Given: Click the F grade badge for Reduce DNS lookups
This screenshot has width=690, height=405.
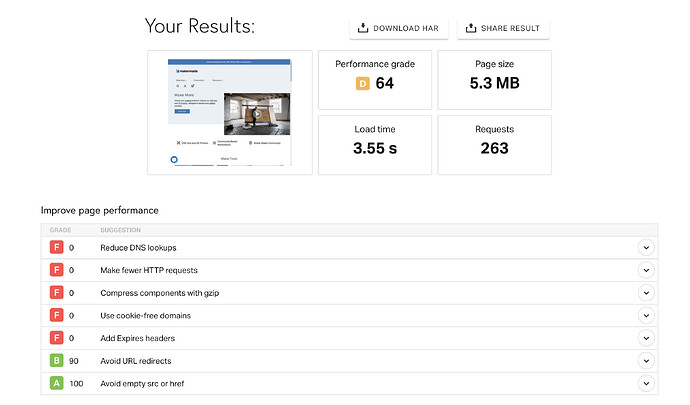Looking at the screenshot, I should coord(57,247).
